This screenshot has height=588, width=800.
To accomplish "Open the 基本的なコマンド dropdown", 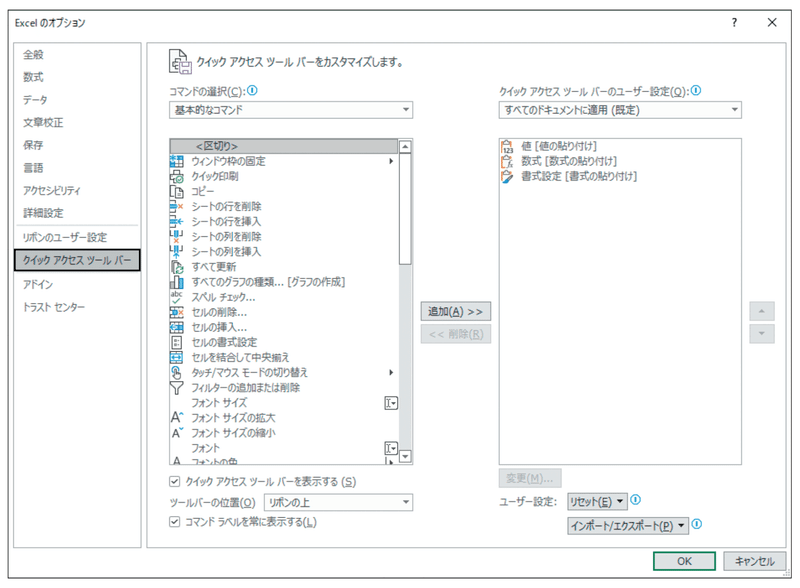I will 291,110.
